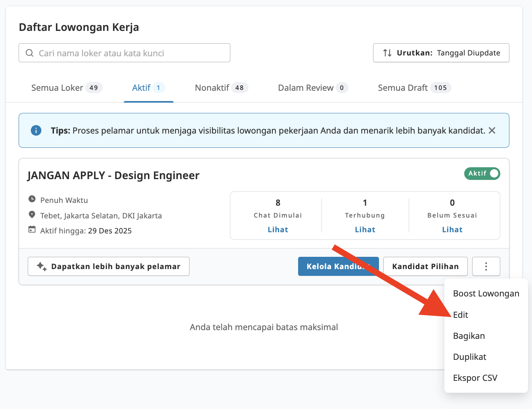Click Dapatkan lebih banyak pelamar button
Viewport: 532px width, 409px height.
(109, 266)
